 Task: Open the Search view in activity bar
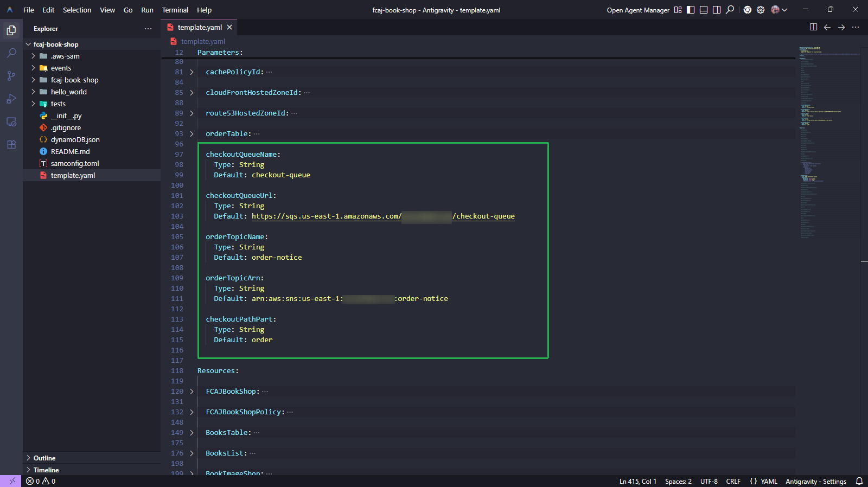pos(11,53)
